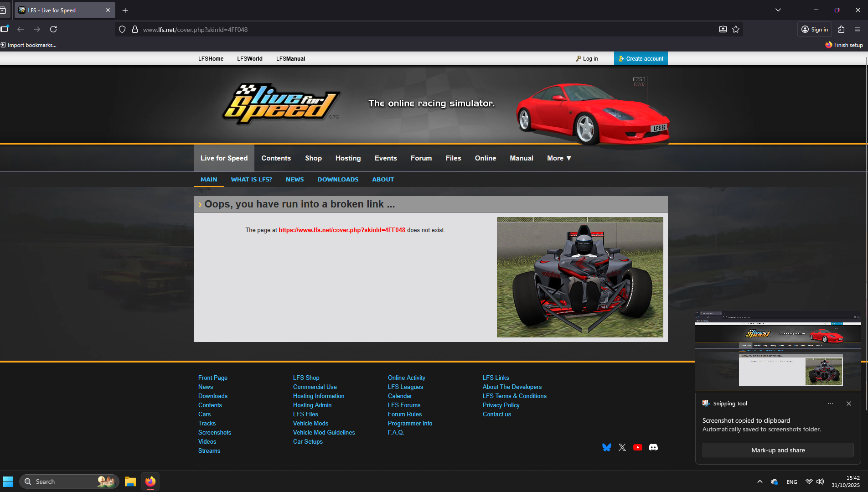Viewport: 868px width, 492px height.
Task: Open the Firefox sidebar toggle icon
Action: [x=4, y=29]
